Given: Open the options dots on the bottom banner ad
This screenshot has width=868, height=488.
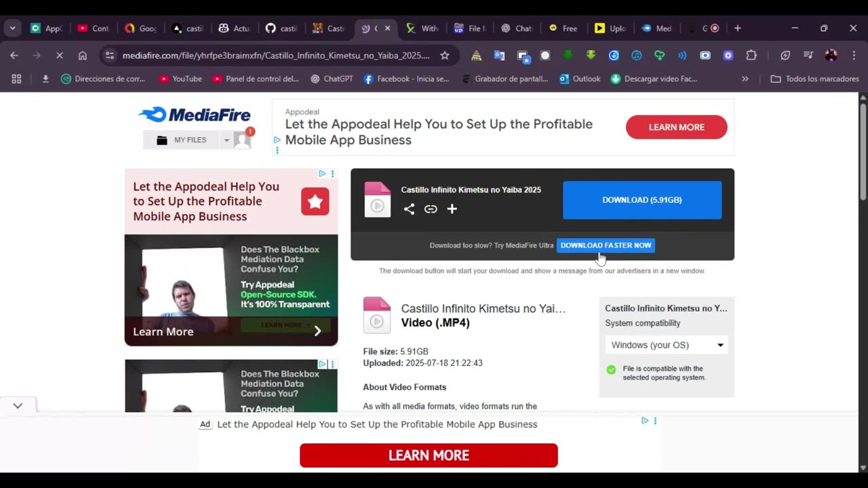Looking at the screenshot, I should tap(655, 421).
